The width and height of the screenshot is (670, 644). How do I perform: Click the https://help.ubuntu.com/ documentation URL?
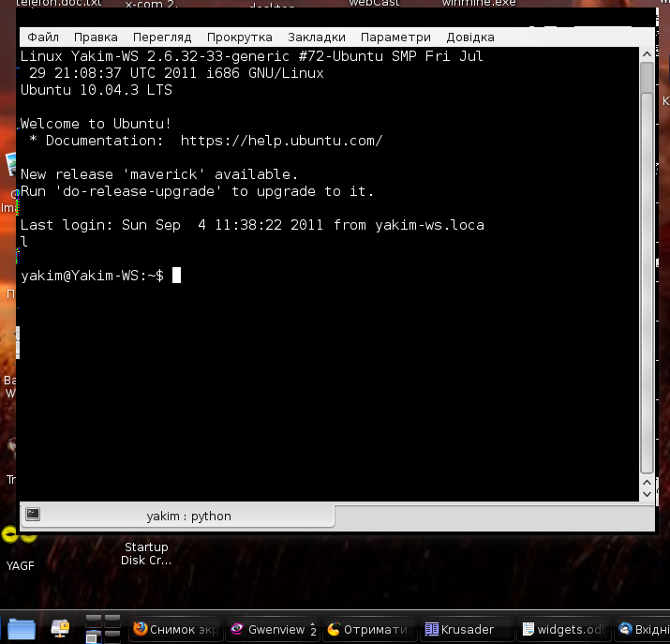point(282,141)
